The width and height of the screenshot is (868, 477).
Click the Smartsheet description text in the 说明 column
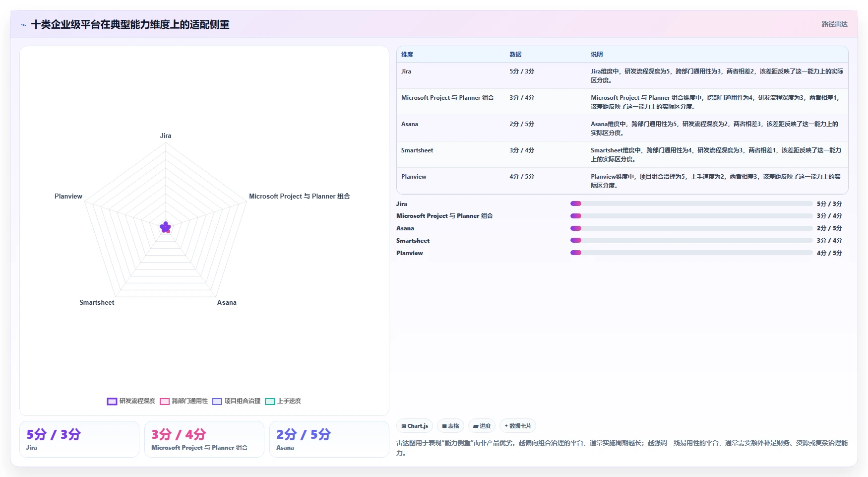[716, 155]
